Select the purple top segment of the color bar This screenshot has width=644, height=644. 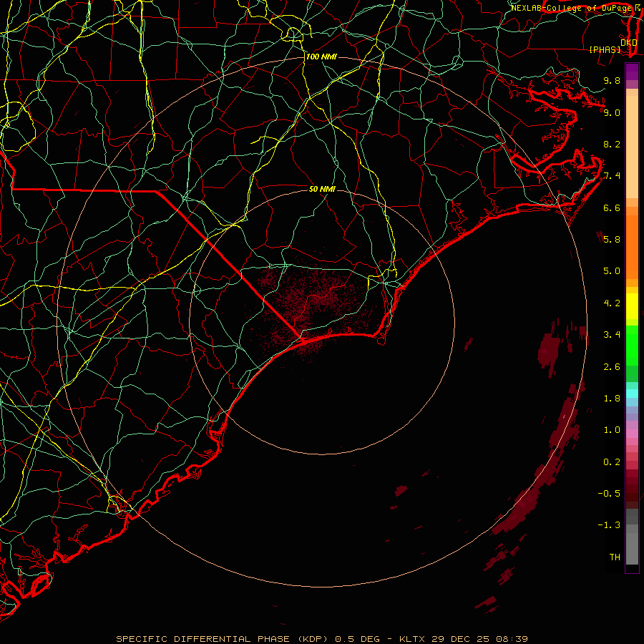click(x=632, y=72)
